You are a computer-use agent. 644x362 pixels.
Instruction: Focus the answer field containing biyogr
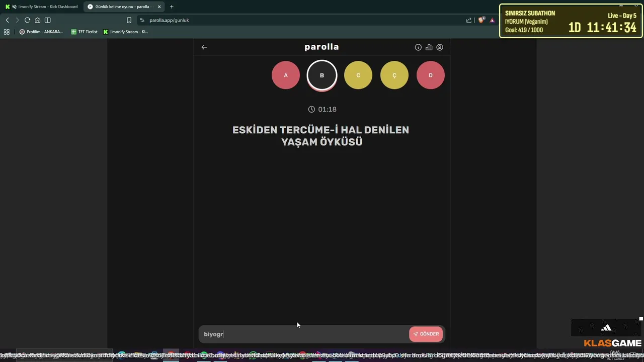point(304,334)
